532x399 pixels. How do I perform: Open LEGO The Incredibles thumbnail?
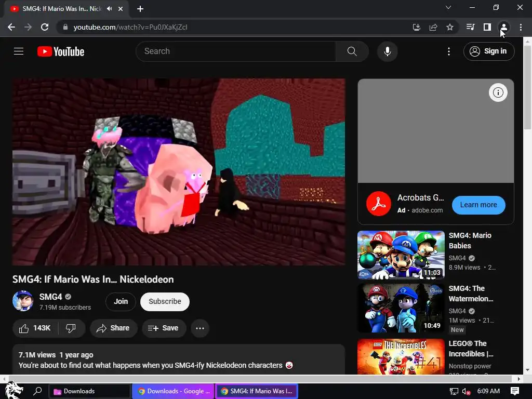(401, 356)
